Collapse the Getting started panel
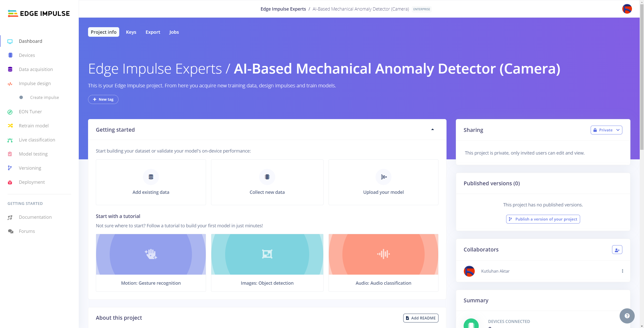The width and height of the screenshot is (644, 328). click(432, 130)
